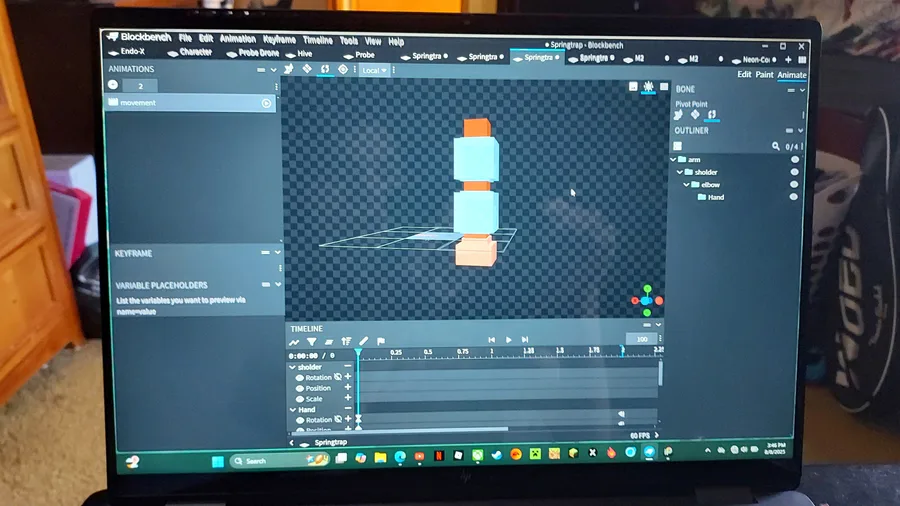Switch to Paint mode
Viewport: 900px width, 506px height.
764,75
